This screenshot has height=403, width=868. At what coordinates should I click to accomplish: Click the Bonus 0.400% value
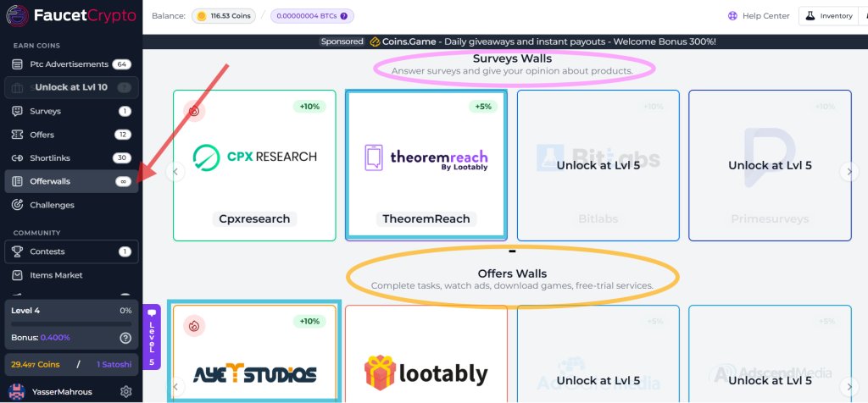point(55,337)
